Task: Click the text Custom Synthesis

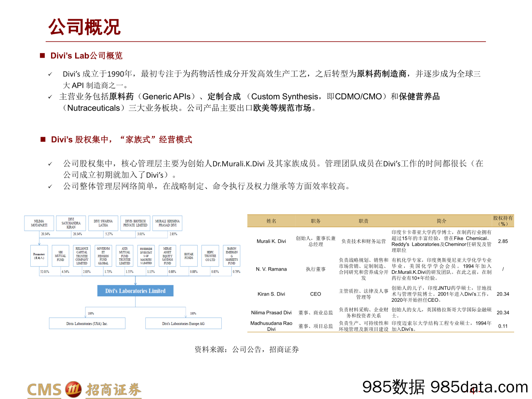Action: [x=284, y=96]
